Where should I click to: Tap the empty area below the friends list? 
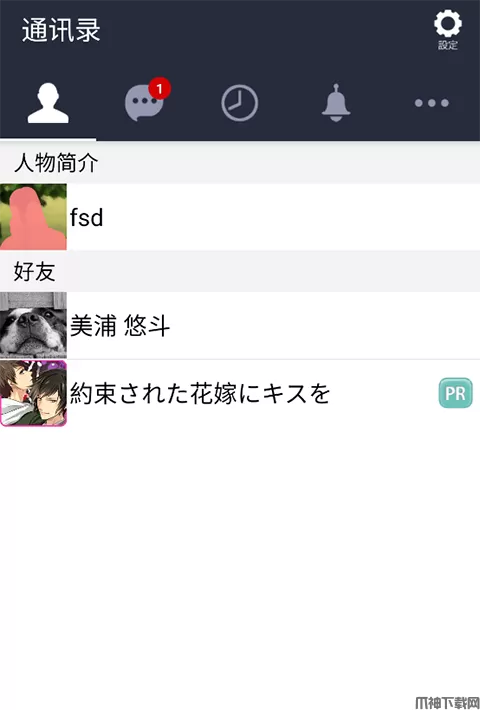click(240, 561)
